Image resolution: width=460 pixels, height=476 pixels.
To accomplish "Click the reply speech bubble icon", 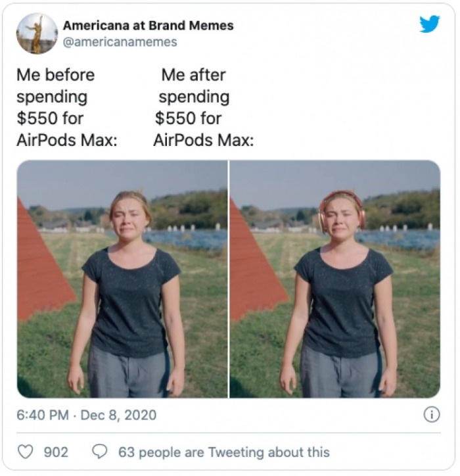I will click(100, 452).
